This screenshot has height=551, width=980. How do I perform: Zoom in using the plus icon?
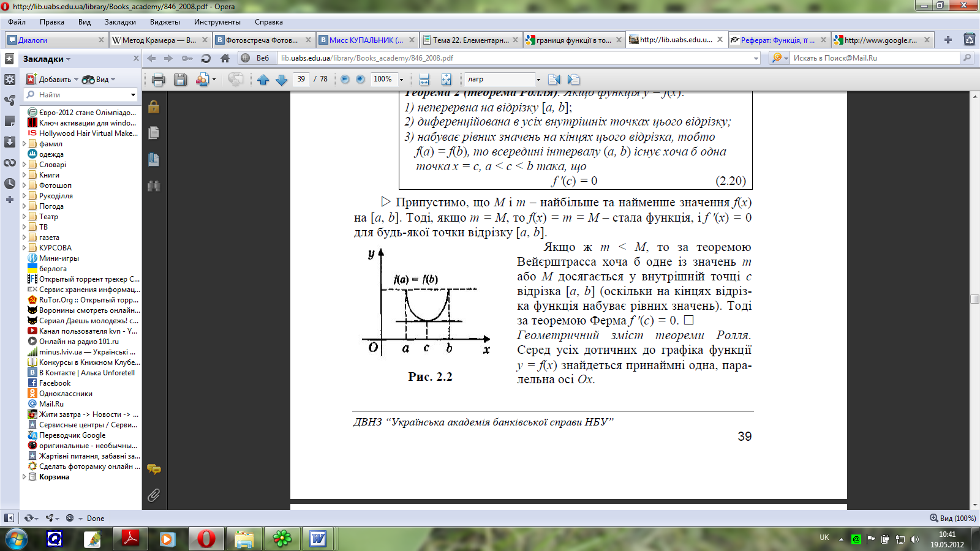360,79
